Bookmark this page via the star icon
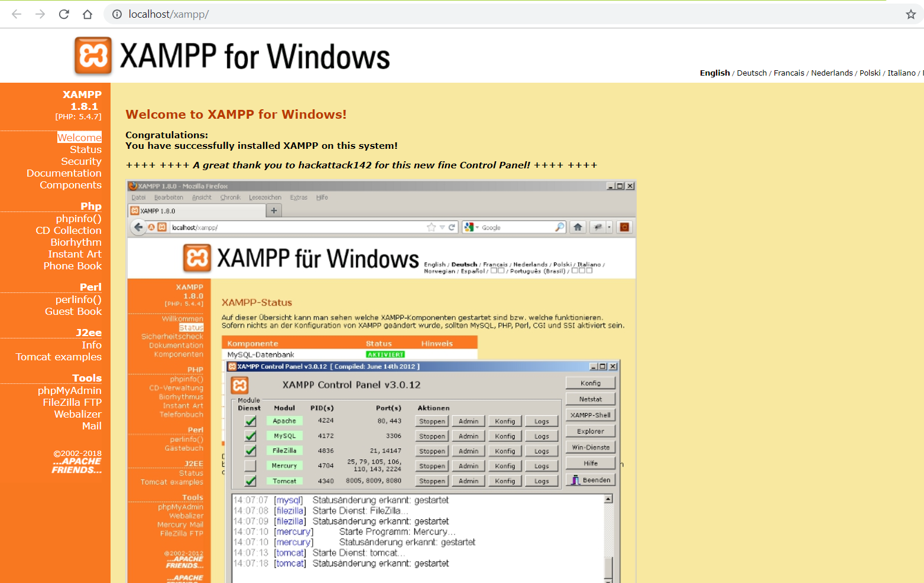The width and height of the screenshot is (924, 583). [911, 14]
